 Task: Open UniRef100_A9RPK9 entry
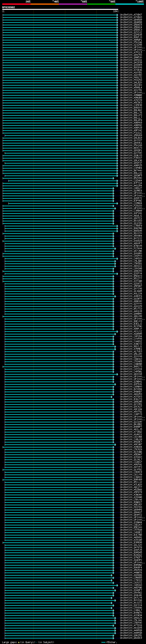[131, 123]
